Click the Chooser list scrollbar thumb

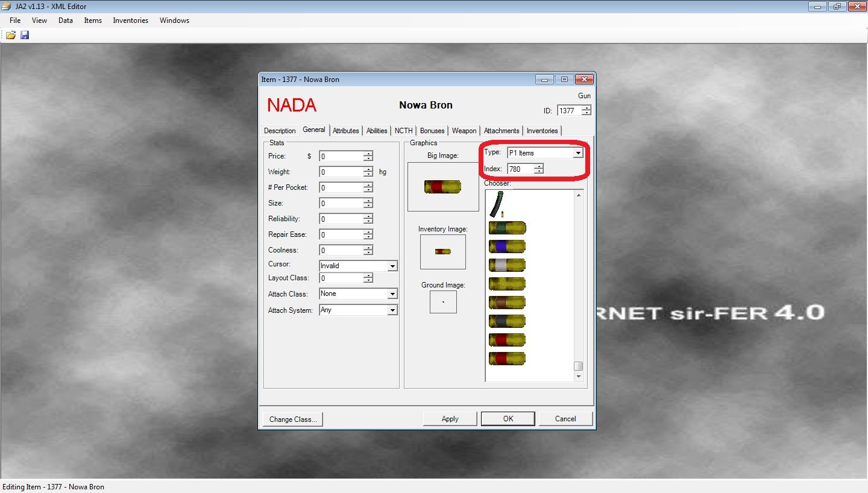(x=579, y=366)
